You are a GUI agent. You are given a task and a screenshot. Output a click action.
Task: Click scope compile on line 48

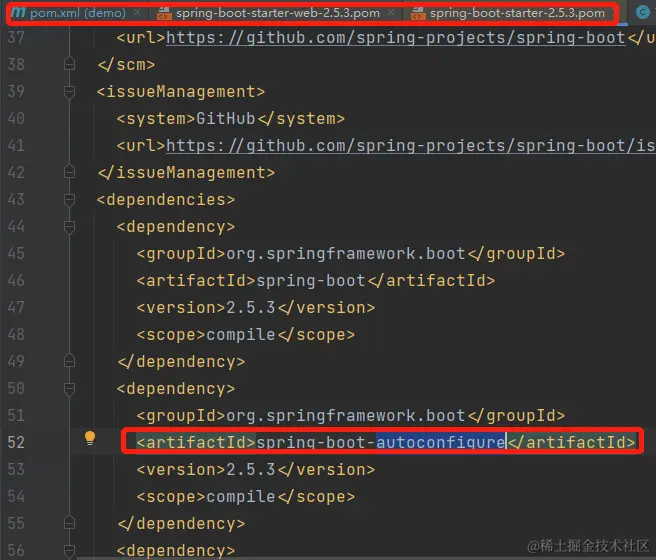pos(241,335)
